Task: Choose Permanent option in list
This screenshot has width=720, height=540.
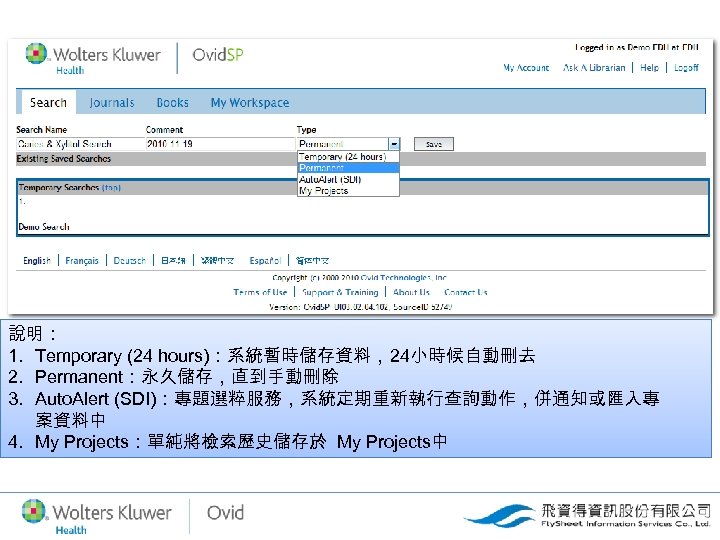Action: click(x=349, y=168)
